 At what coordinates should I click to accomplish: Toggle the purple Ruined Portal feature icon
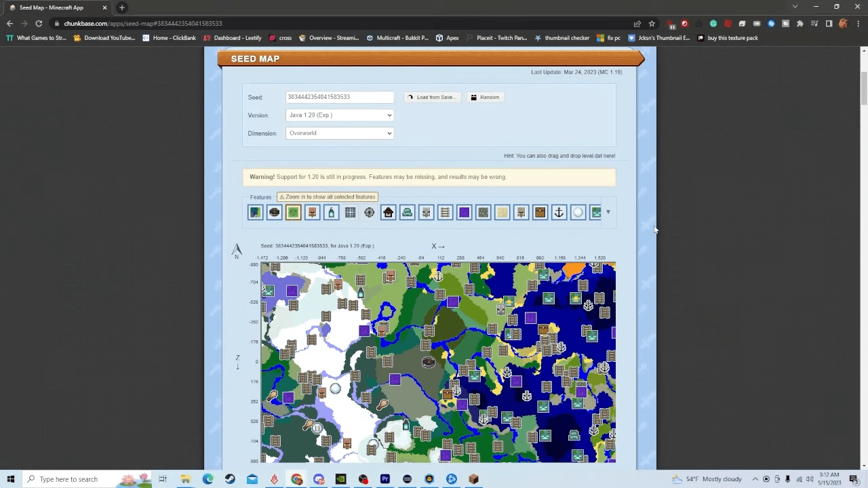click(464, 213)
